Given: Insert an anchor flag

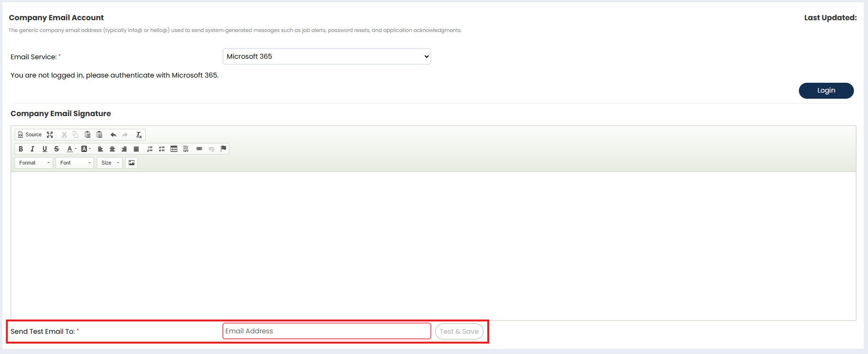Looking at the screenshot, I should pyautogui.click(x=223, y=149).
